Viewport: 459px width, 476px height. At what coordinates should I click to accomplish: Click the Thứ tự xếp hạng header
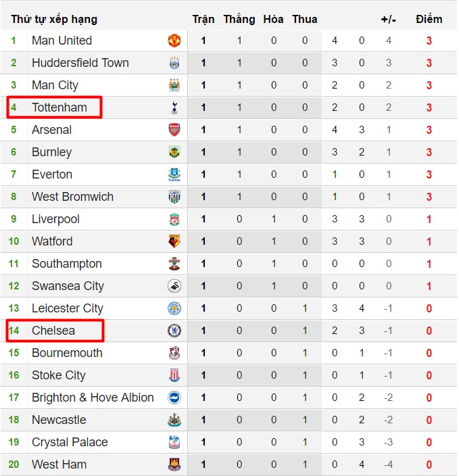[54, 20]
